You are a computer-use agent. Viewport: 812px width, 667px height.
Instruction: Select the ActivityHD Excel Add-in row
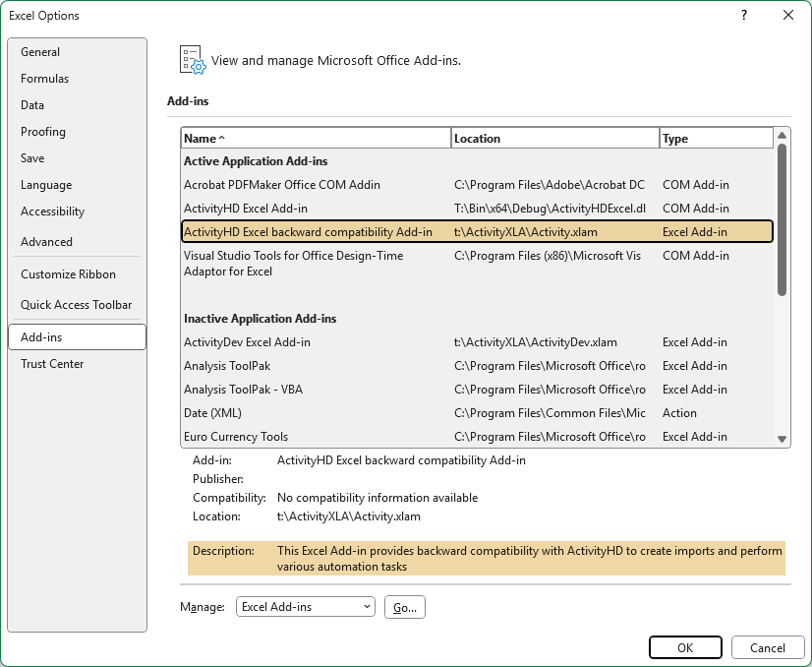pyautogui.click(x=477, y=209)
